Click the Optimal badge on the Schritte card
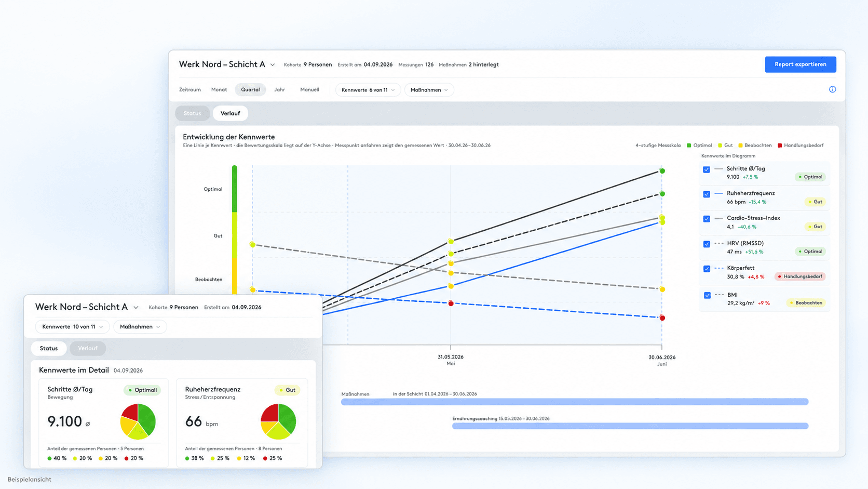The image size is (868, 489). (142, 390)
